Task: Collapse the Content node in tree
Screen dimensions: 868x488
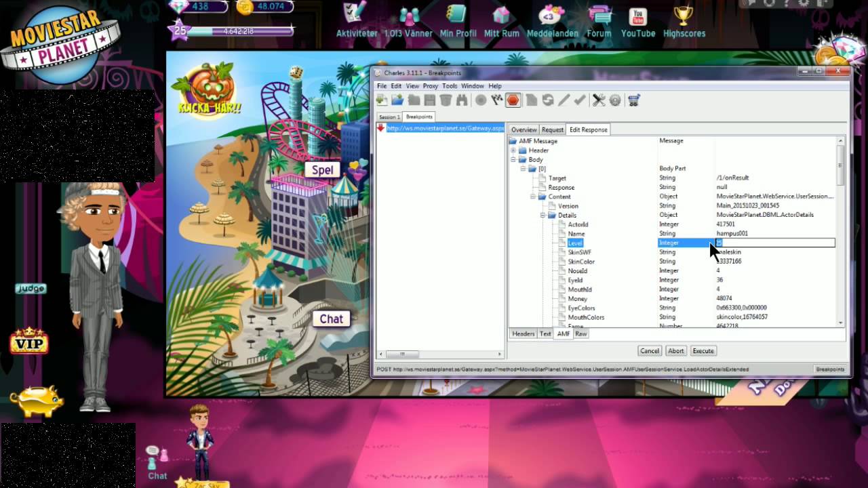Action: tap(533, 197)
